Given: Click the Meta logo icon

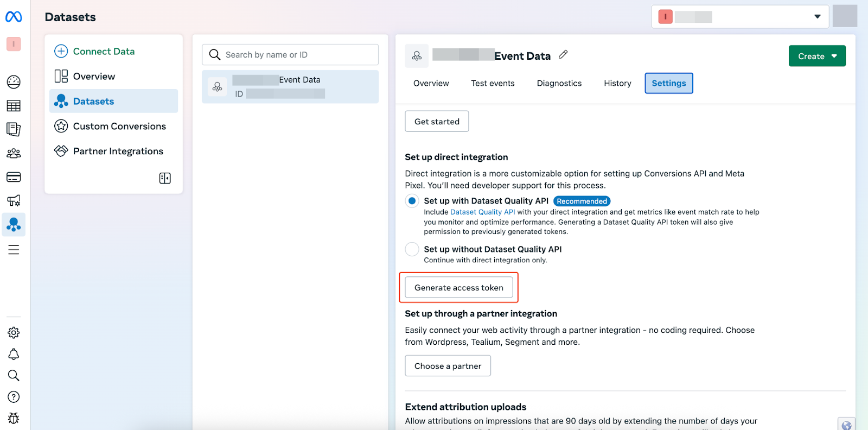Looking at the screenshot, I should (14, 17).
